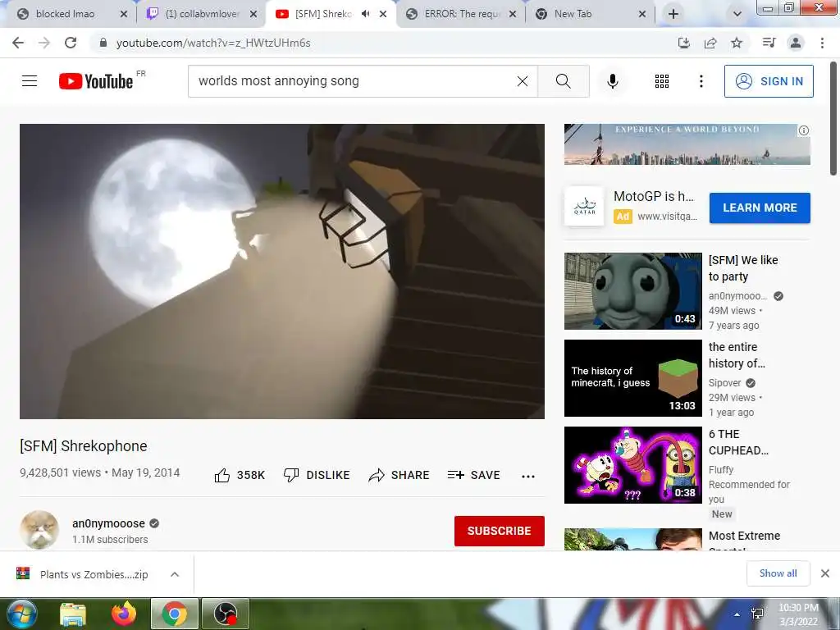This screenshot has width=840, height=630.
Task: Open ad info icon on banner
Action: point(804,130)
